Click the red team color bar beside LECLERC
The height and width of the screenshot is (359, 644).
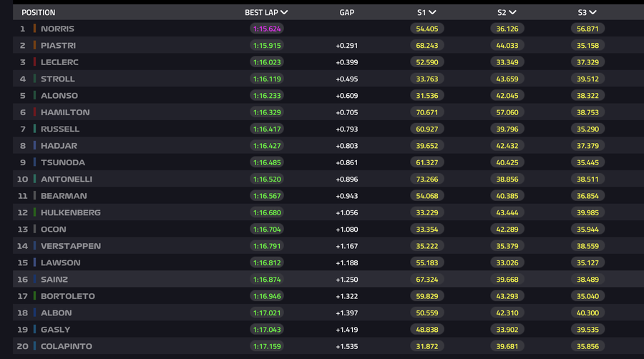pos(34,62)
